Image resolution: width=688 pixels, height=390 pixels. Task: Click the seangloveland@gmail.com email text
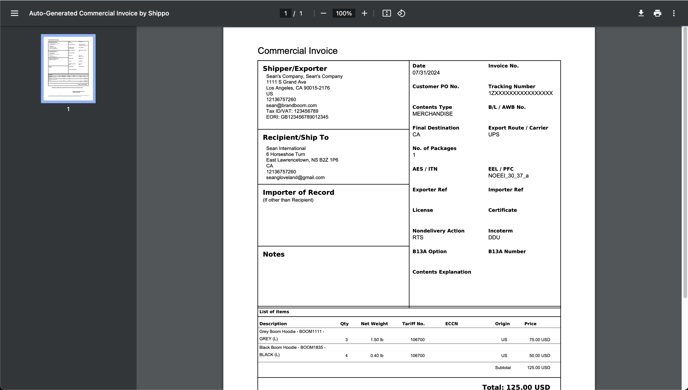pos(295,178)
